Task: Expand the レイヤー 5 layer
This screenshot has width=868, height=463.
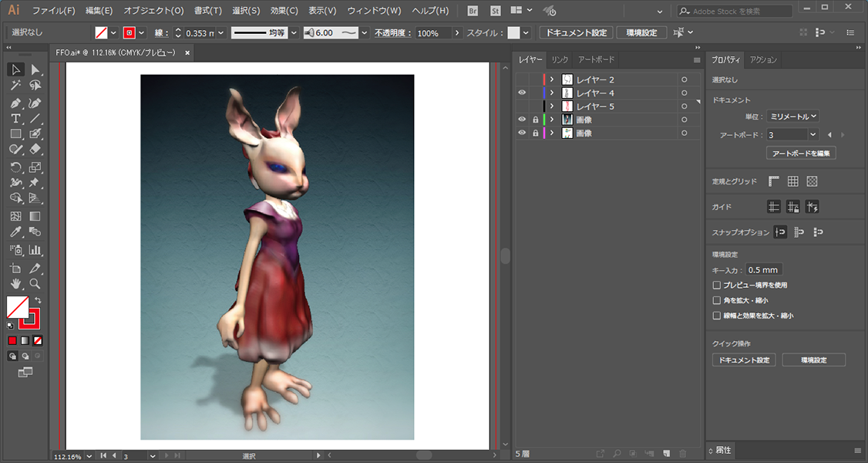Action: (x=552, y=106)
